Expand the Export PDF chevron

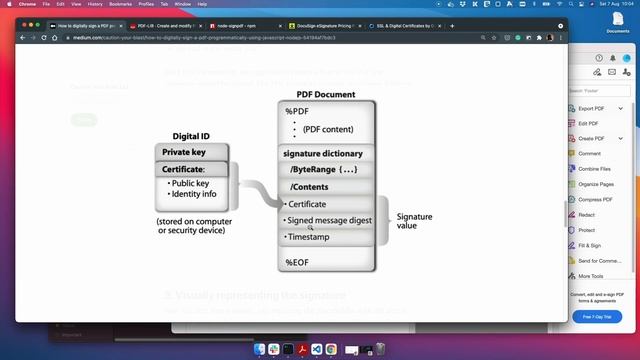click(620, 109)
